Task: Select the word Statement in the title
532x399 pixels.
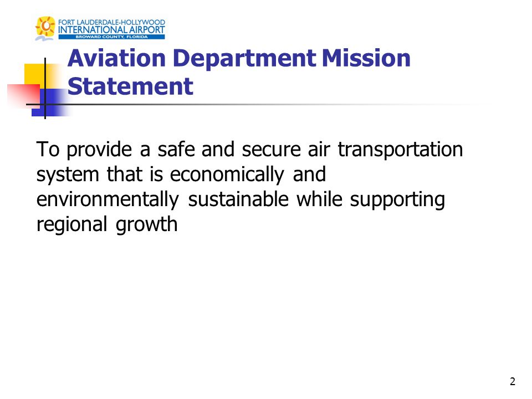Action: point(130,86)
